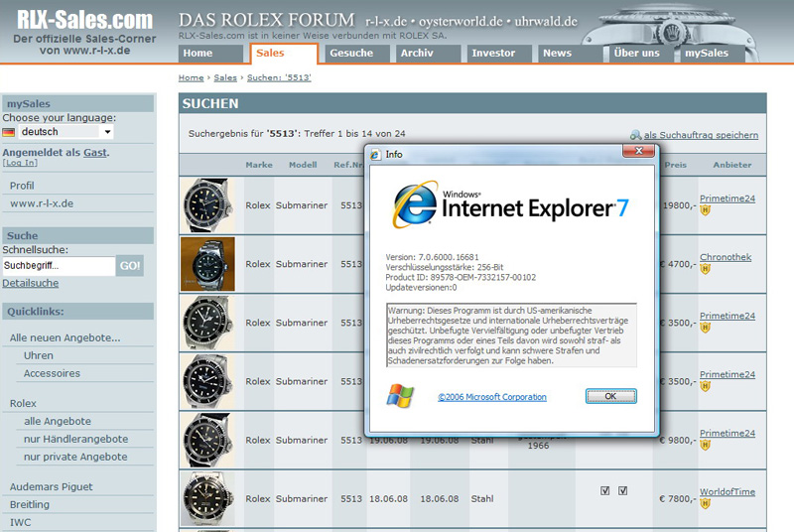
Task: Open Primetime24 seller link at 9800
Action: coord(728,434)
